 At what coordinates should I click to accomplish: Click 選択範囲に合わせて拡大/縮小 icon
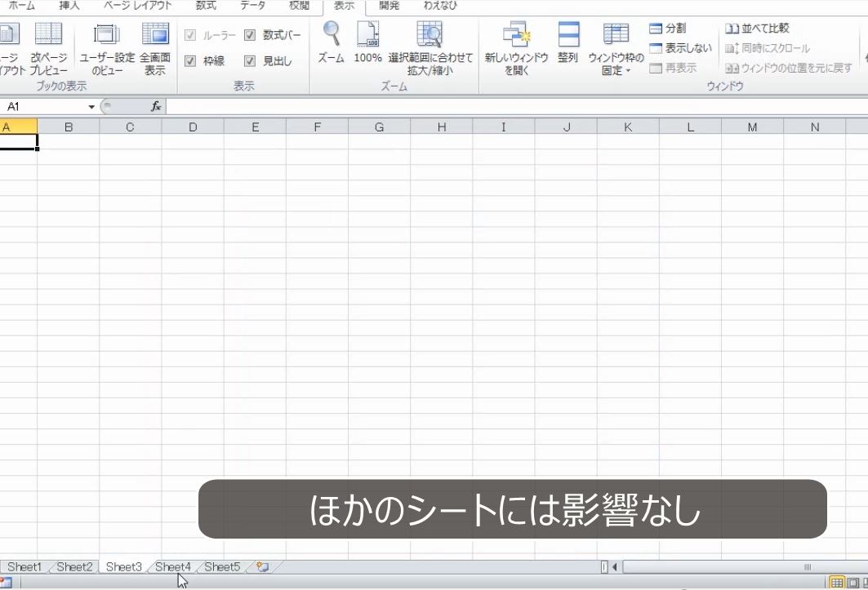[430, 36]
